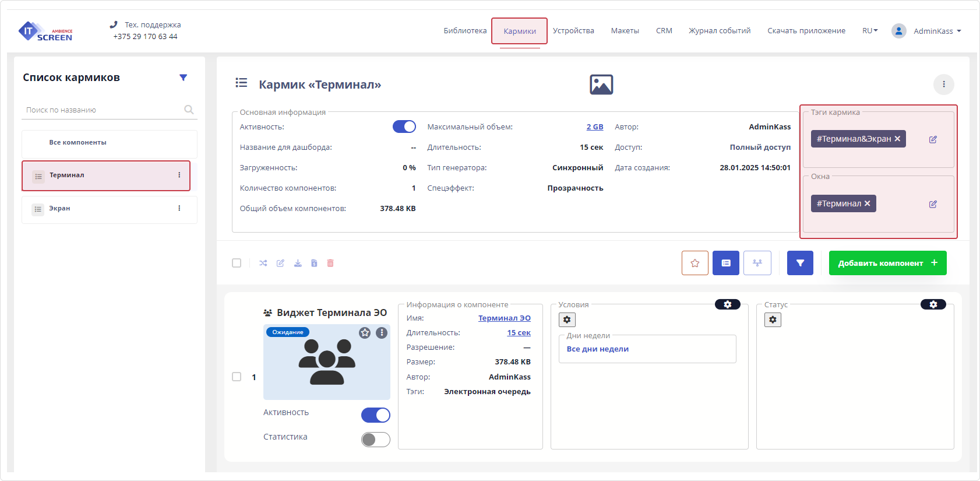Select Все компоненты in the list
980x481 pixels.
pyautogui.click(x=110, y=143)
